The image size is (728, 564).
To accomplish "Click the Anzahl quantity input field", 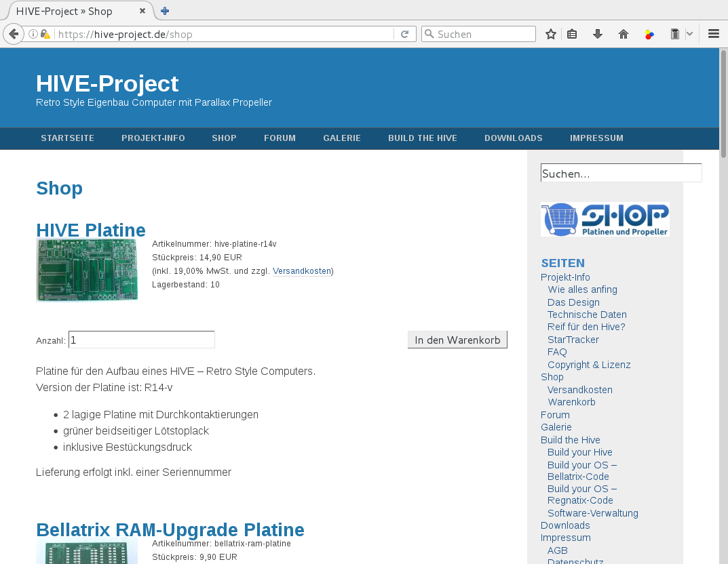I will pos(142,340).
